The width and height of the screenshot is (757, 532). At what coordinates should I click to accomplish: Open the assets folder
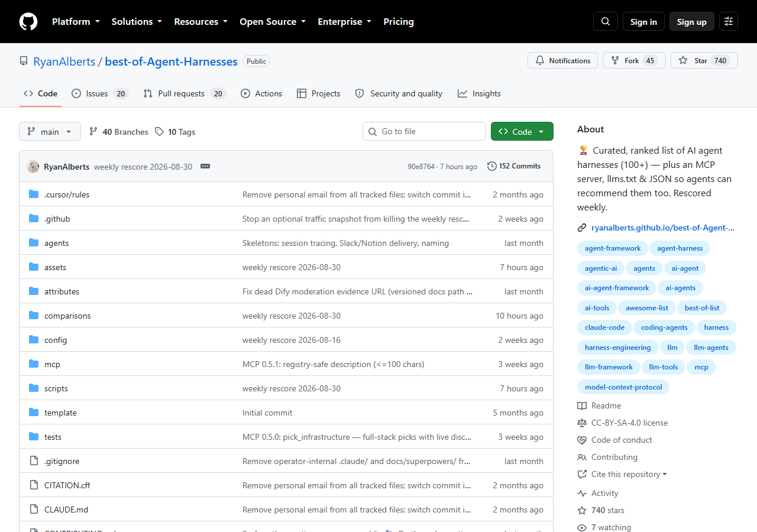coord(55,267)
